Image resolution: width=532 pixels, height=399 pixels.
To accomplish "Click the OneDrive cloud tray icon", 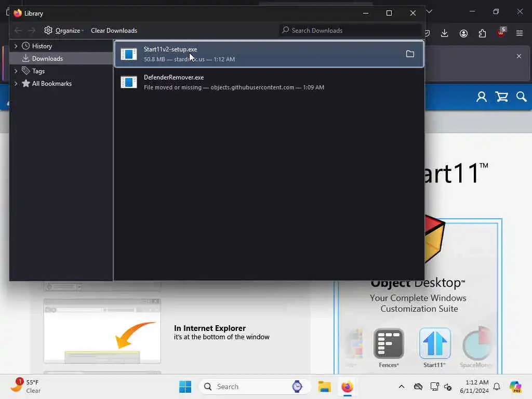I will coord(418,387).
